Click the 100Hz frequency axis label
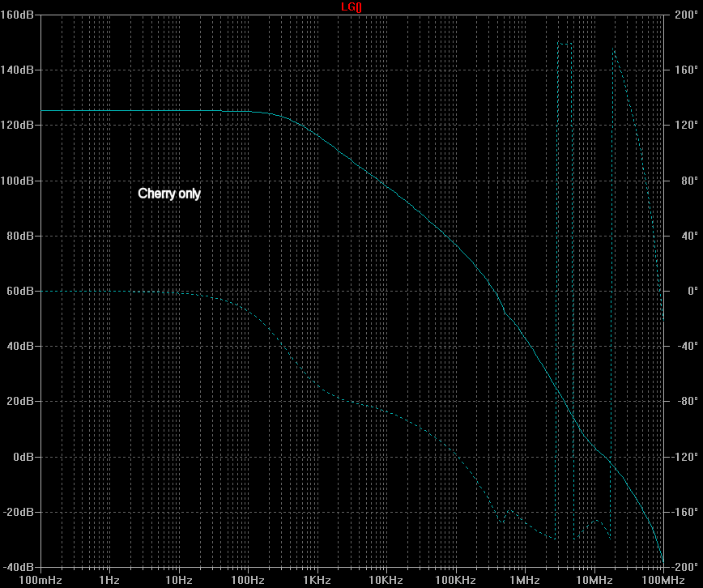703x588 pixels. pos(248,581)
